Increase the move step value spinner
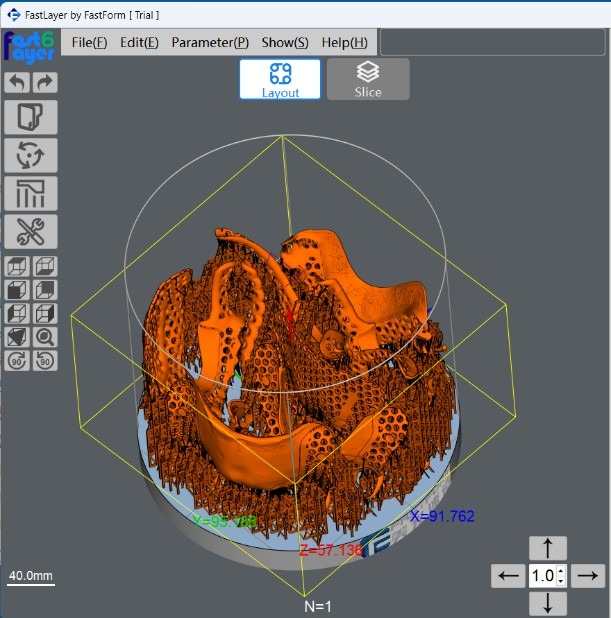 tap(561, 571)
